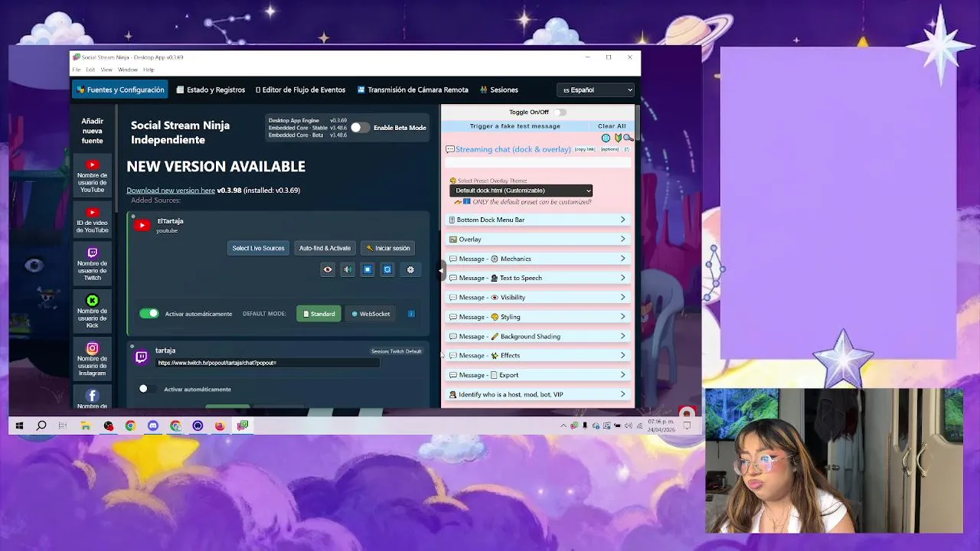This screenshot has width=980, height=551.
Task: Add Twitch username source in sidebar
Action: (x=92, y=264)
